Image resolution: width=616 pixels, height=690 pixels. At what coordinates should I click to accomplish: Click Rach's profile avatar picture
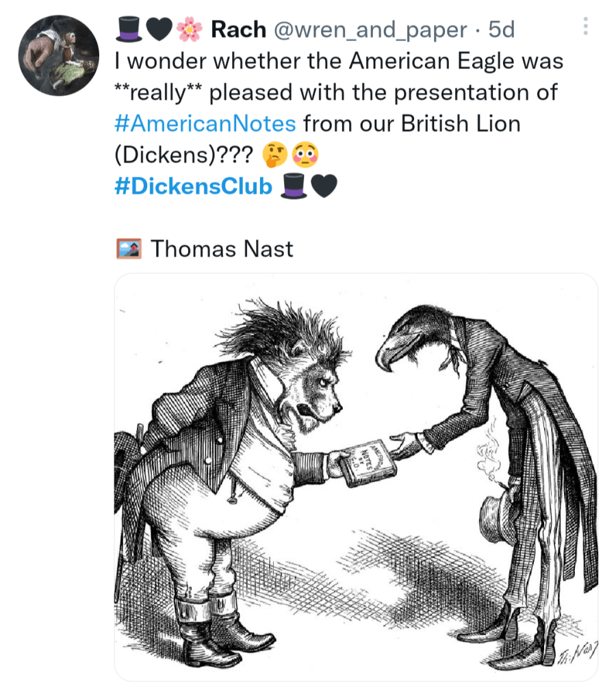pos(59,55)
